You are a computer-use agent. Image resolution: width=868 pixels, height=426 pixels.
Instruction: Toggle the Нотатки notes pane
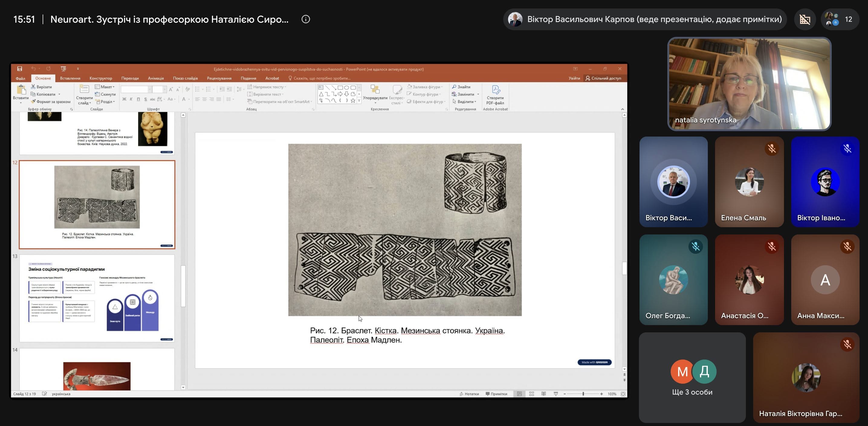(469, 394)
